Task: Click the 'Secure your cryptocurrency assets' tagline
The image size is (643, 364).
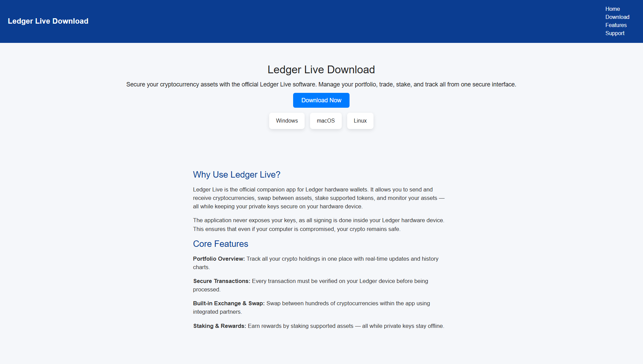Action: click(x=321, y=84)
